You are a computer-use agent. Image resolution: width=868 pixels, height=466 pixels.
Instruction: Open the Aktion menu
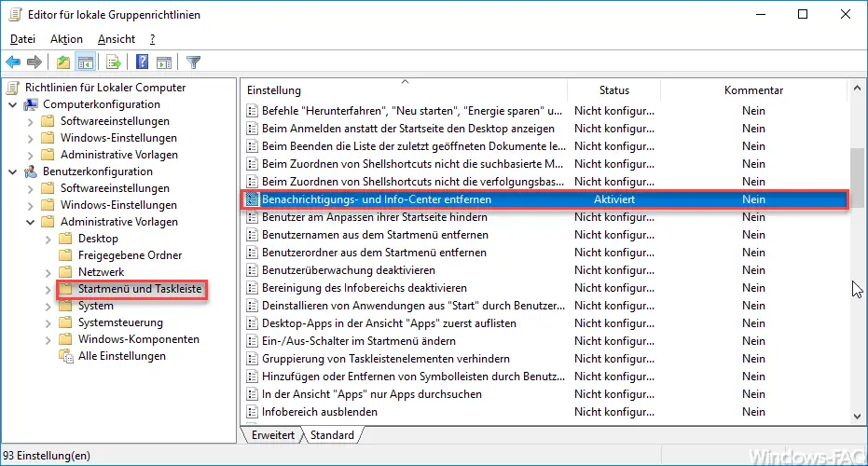point(66,39)
